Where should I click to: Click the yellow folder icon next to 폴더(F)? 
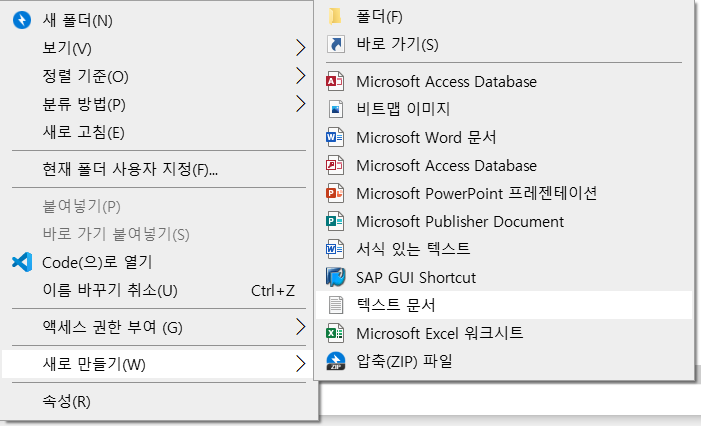point(335,17)
